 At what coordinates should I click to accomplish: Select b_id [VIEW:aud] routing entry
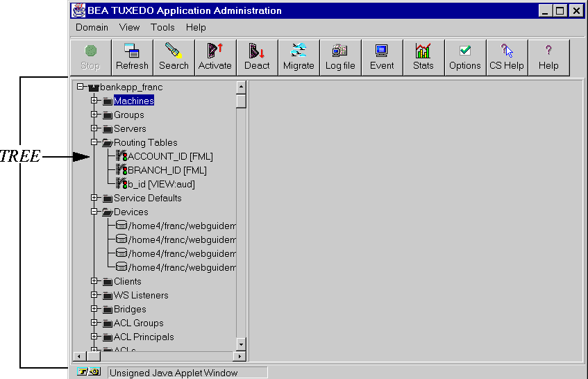tap(161, 184)
